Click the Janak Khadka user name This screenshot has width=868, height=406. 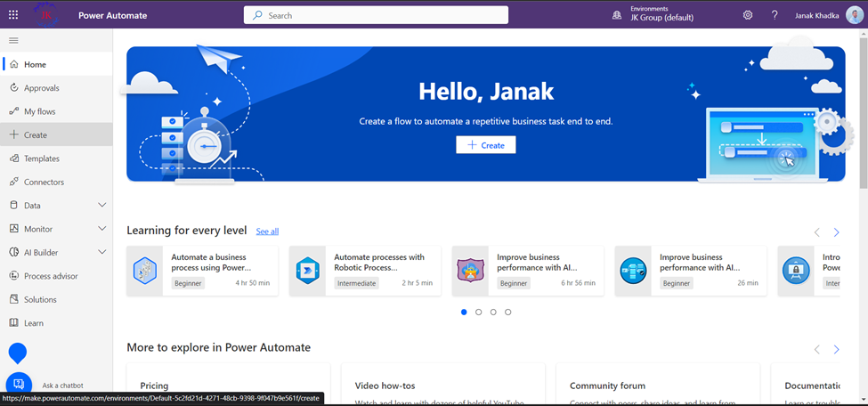point(816,15)
